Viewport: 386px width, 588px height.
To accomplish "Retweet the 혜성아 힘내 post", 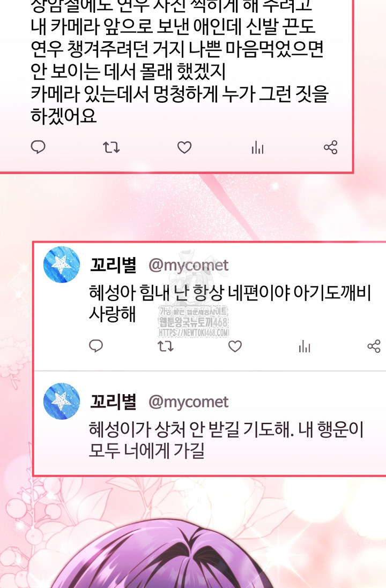I will pos(165,346).
